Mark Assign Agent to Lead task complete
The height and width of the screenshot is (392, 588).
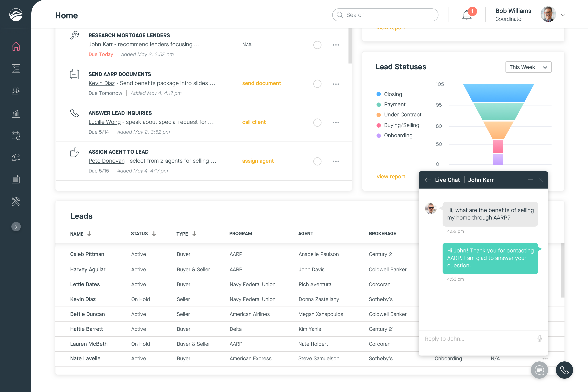point(317,161)
